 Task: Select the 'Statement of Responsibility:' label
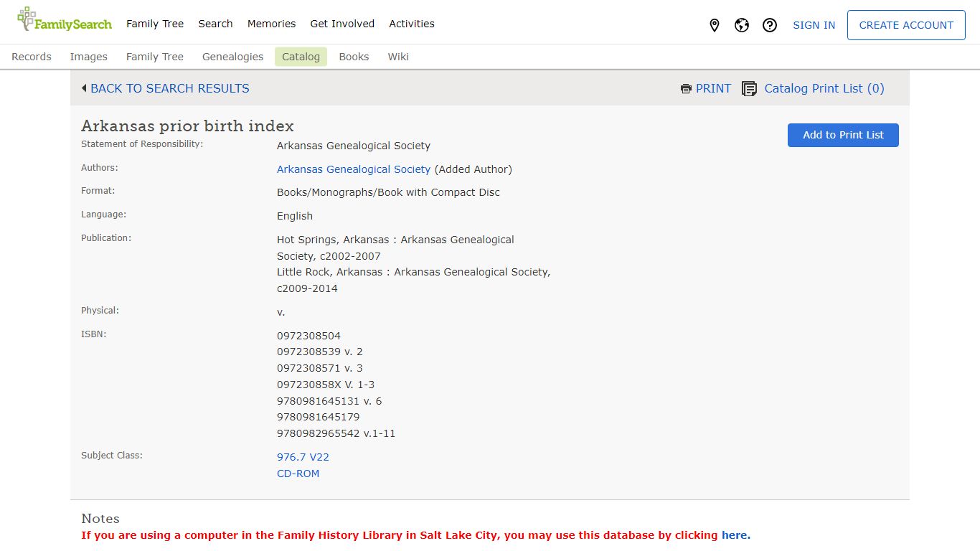tap(142, 144)
